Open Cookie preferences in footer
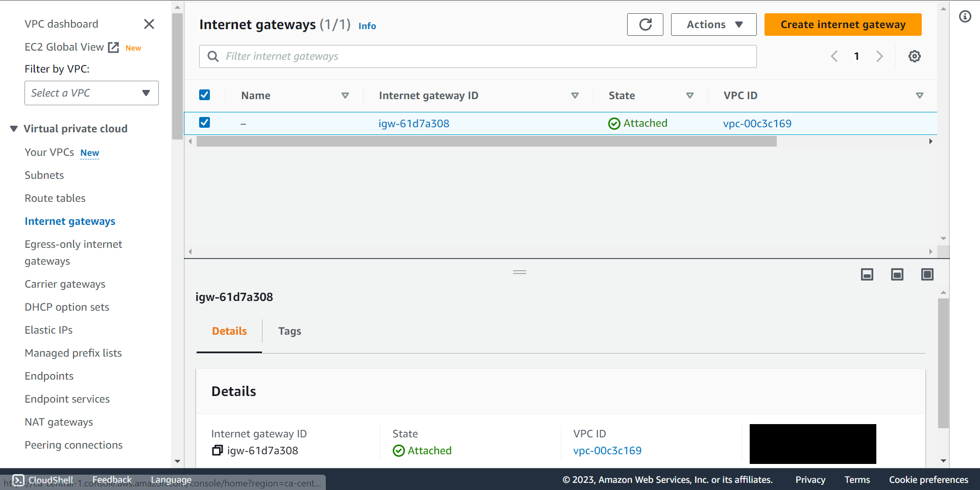Viewport: 980px width, 490px height. (928, 480)
